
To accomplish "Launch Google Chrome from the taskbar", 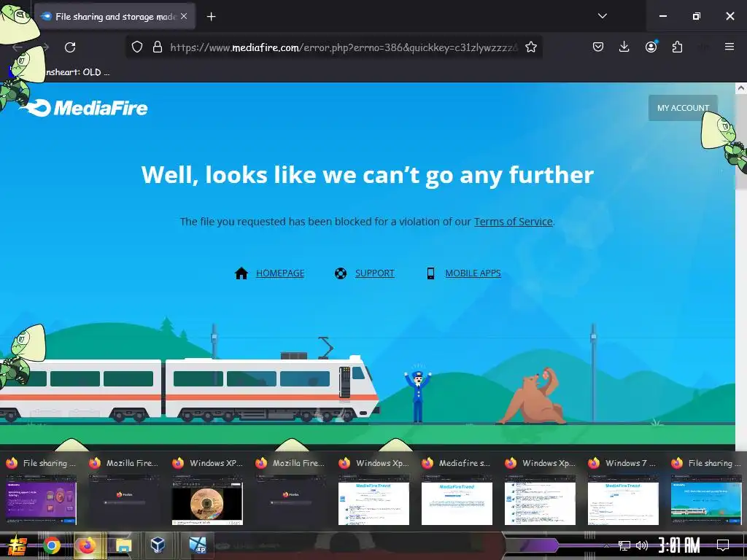I will (x=52, y=545).
